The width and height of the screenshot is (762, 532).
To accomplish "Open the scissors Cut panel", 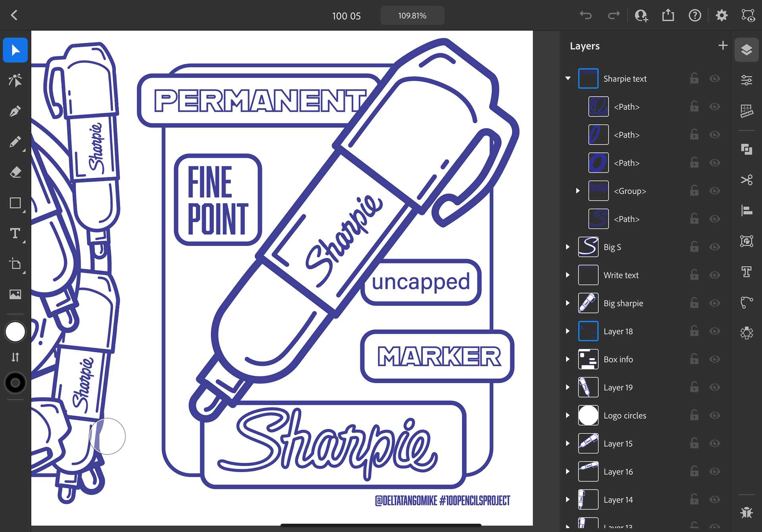I will 747,180.
